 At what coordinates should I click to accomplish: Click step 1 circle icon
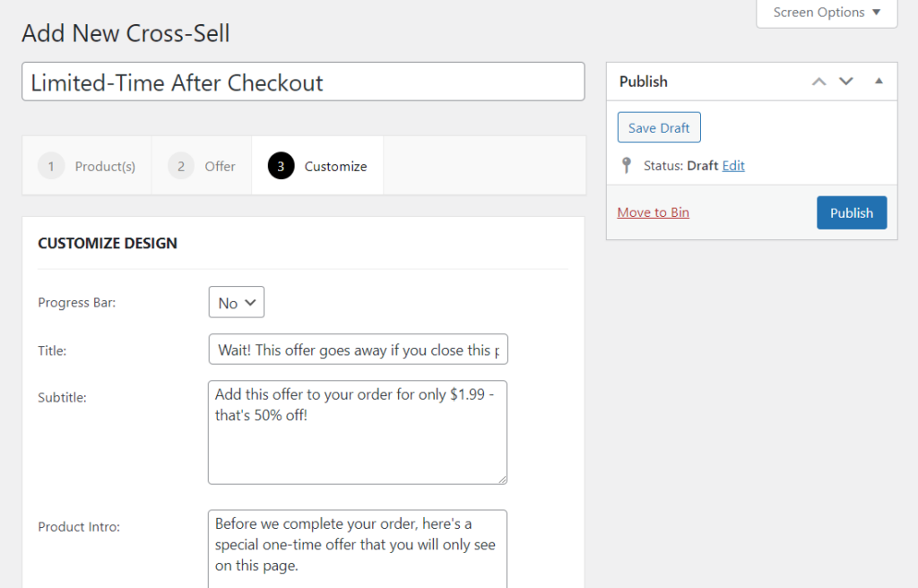point(51,166)
